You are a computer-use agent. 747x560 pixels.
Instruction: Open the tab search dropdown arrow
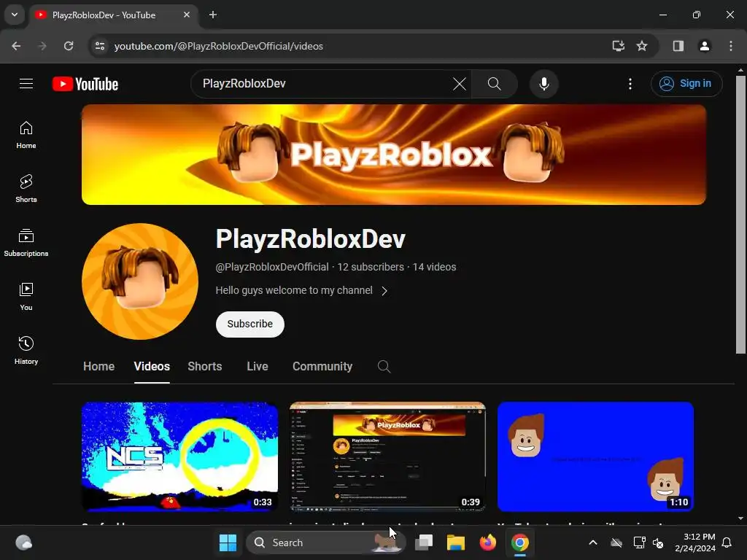click(15, 15)
